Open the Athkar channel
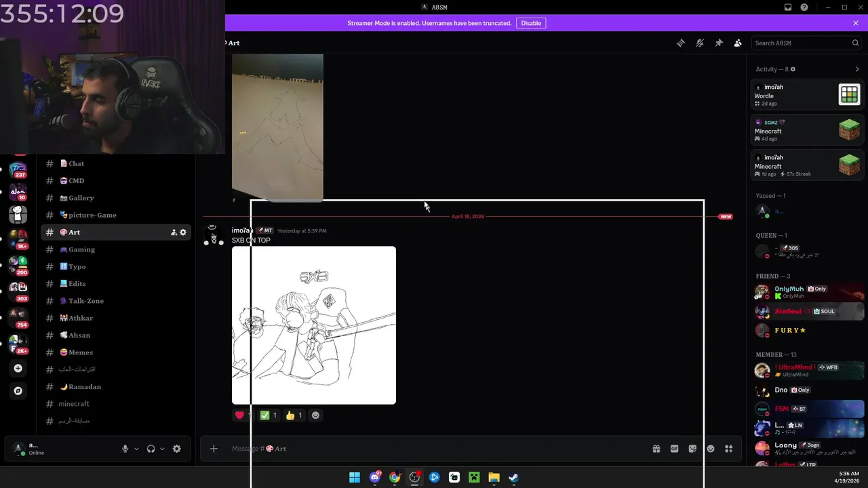868x488 pixels. 115,318
